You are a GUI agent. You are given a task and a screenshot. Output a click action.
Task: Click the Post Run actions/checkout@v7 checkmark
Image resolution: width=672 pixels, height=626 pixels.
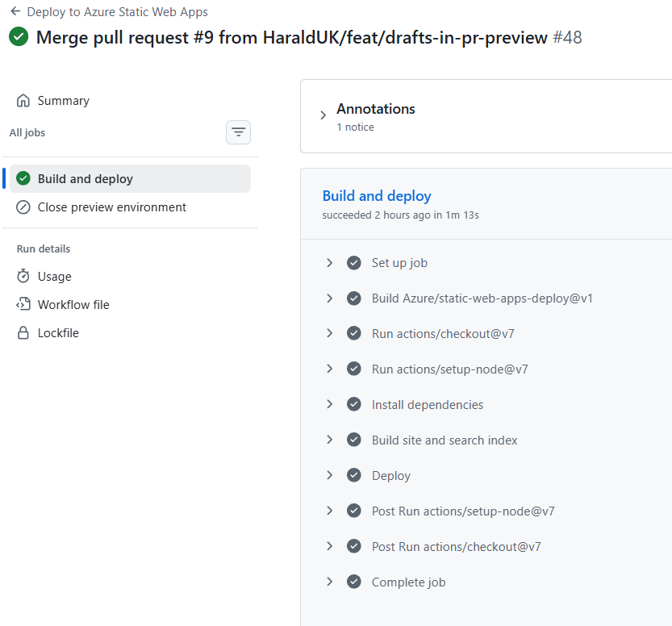tap(354, 546)
